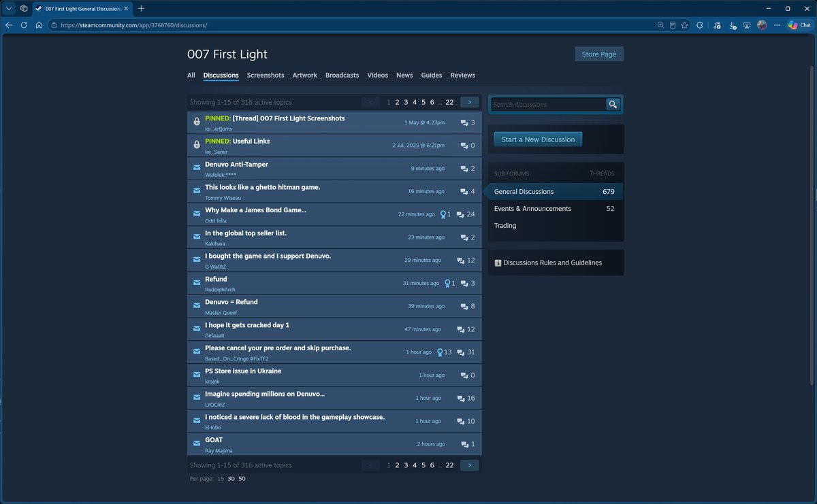The height and width of the screenshot is (504, 817).
Task: Open the workspaces icon in the title bar
Action: coord(24,8)
